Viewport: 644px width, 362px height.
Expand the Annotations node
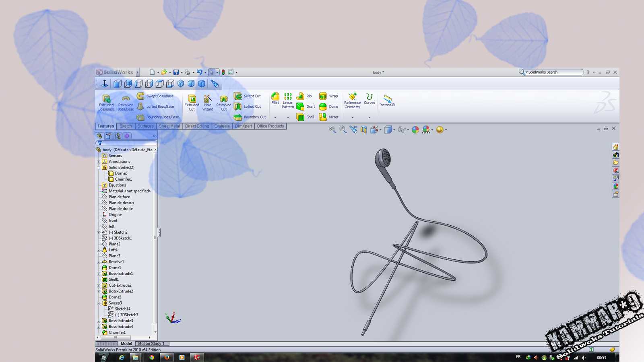point(99,162)
